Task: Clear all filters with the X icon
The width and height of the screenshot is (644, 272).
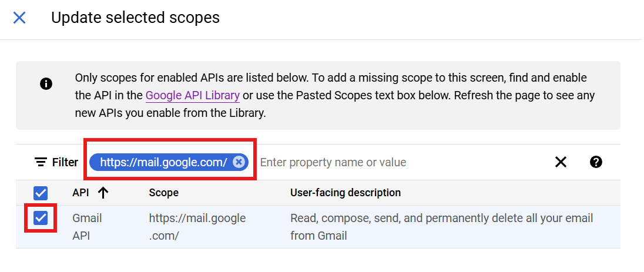Action: (561, 162)
